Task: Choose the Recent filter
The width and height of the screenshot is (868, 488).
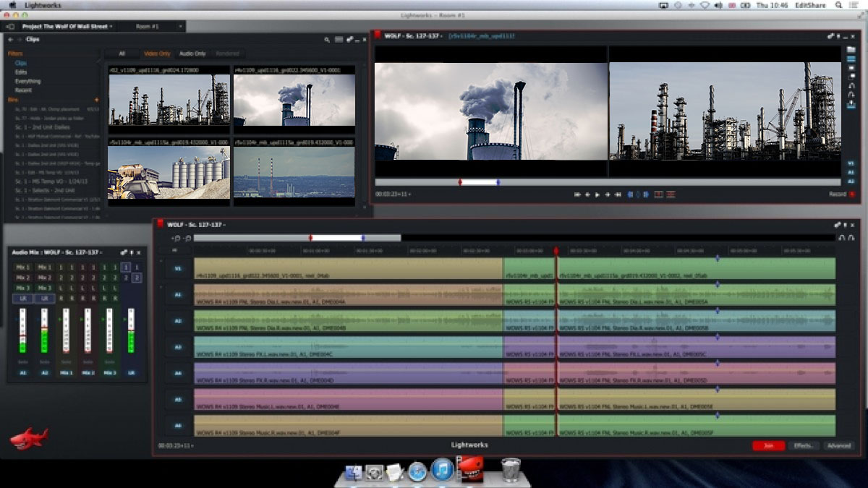Action: click(x=23, y=90)
